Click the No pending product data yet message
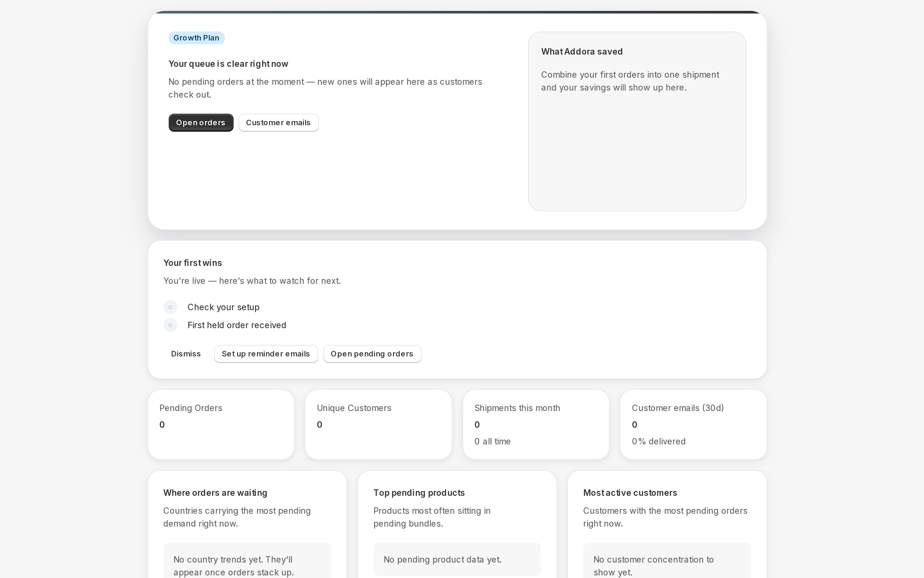This screenshot has width=924, height=578. pos(442,560)
